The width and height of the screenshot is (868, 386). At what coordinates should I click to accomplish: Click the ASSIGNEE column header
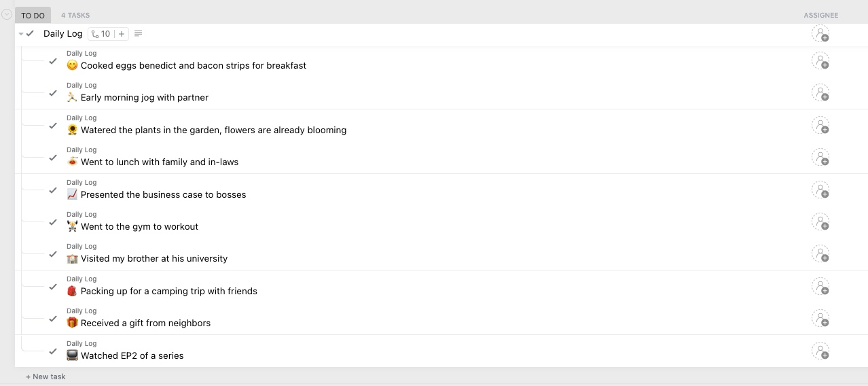(x=820, y=15)
